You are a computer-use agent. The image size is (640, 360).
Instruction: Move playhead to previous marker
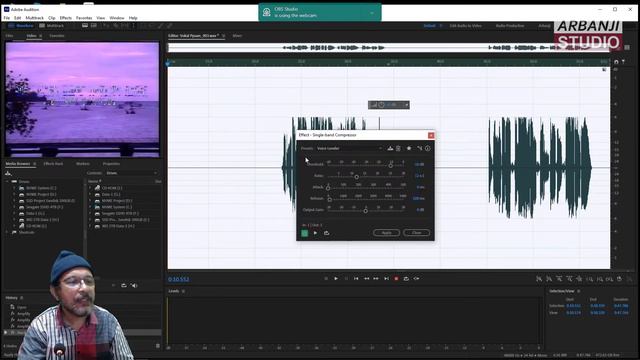356,279
